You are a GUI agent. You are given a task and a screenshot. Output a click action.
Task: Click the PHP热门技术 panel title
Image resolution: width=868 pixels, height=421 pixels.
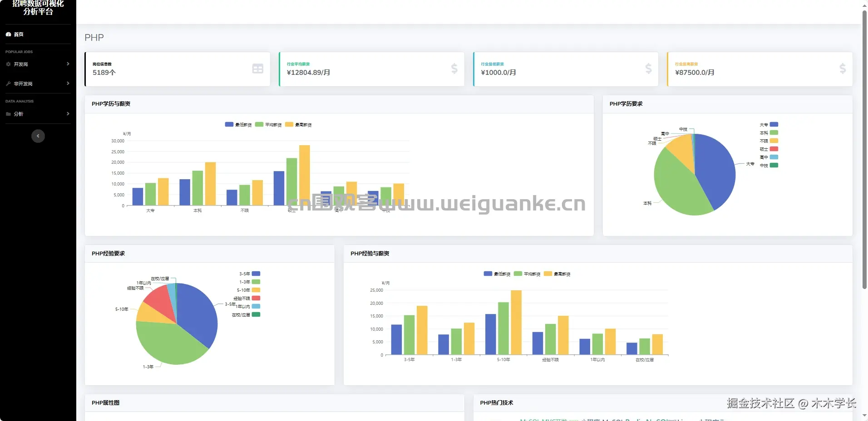point(497,403)
